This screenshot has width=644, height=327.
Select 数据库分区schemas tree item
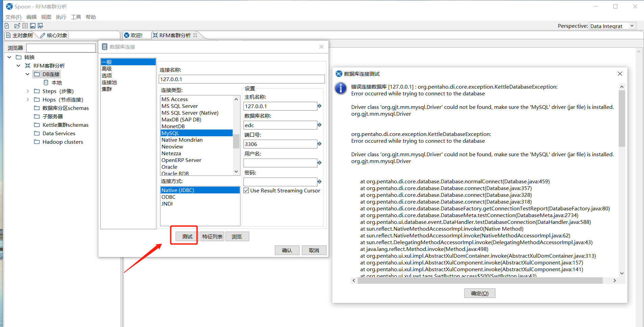66,108
